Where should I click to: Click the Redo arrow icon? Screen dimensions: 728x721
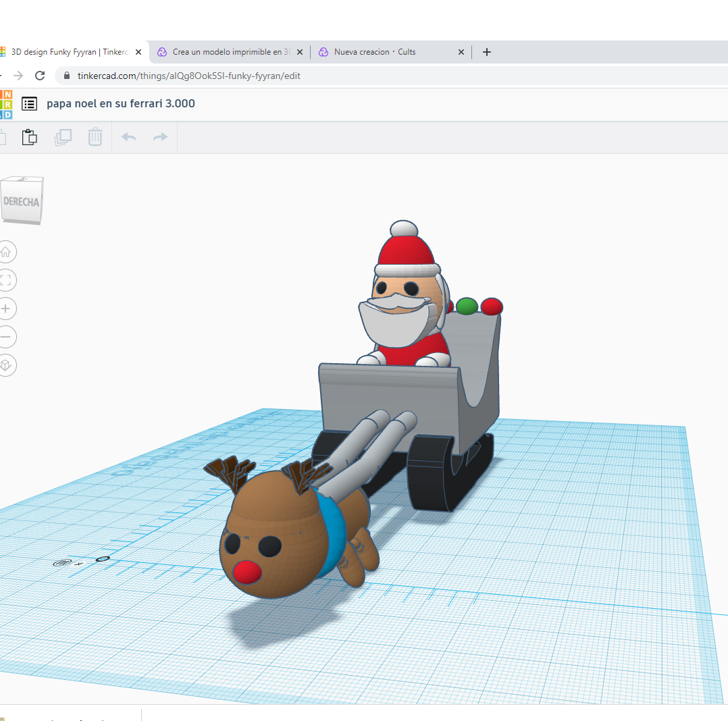coord(159,136)
